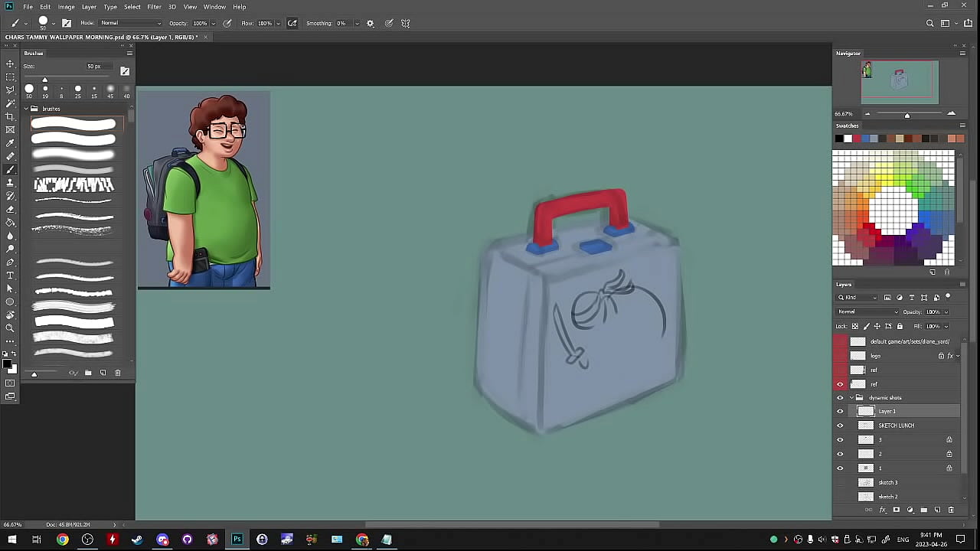Image resolution: width=980 pixels, height=551 pixels.
Task: Click the red swatch in Swatches
Action: click(x=857, y=139)
